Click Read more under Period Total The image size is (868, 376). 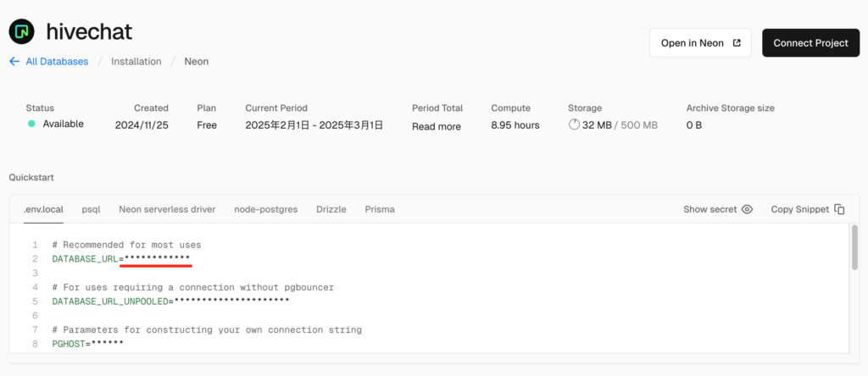pos(437,126)
